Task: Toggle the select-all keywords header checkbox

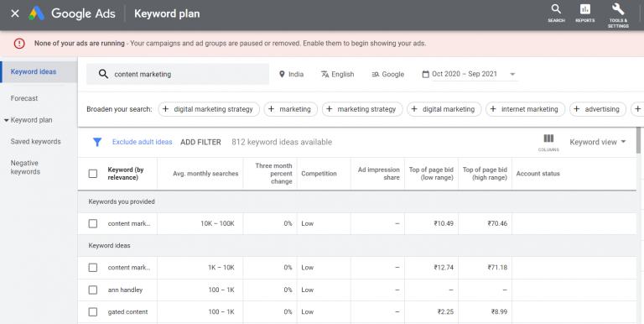Action: 93,174
